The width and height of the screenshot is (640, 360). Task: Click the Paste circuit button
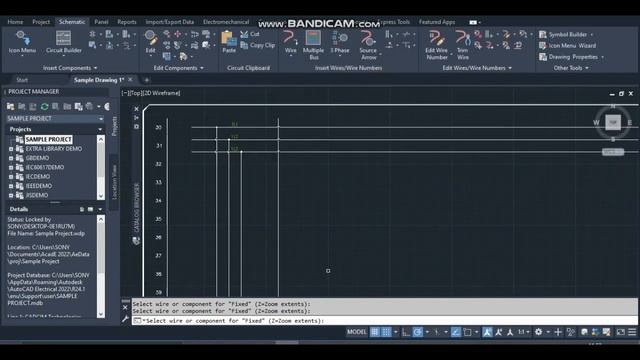click(x=229, y=42)
